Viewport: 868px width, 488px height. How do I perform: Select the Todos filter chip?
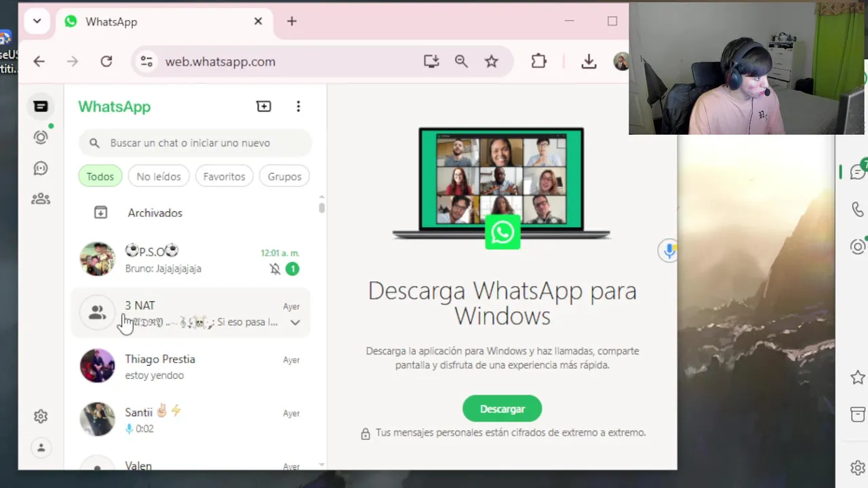coord(100,176)
